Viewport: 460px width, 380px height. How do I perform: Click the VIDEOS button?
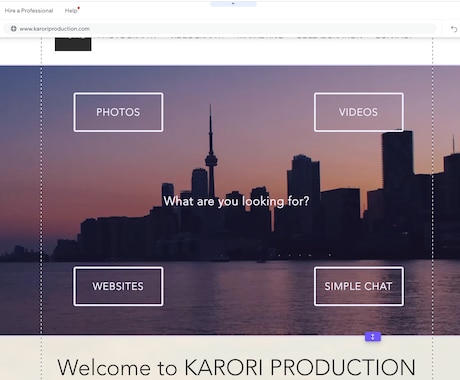click(359, 112)
